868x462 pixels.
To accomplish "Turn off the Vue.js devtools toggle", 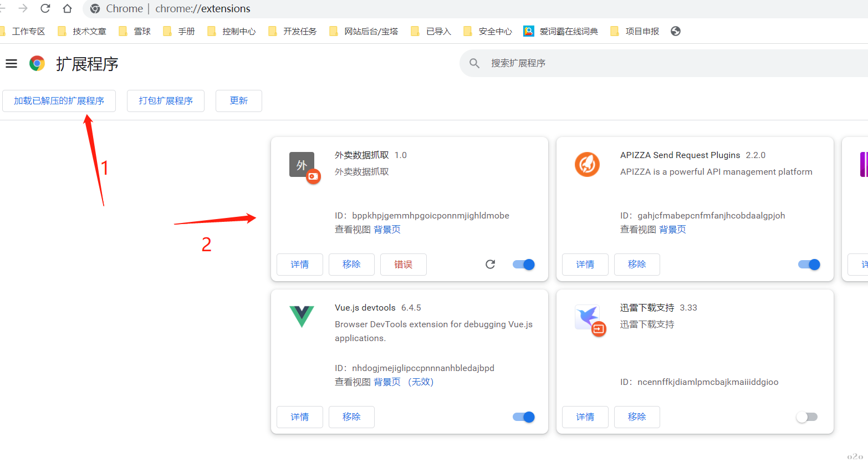I will tap(524, 417).
